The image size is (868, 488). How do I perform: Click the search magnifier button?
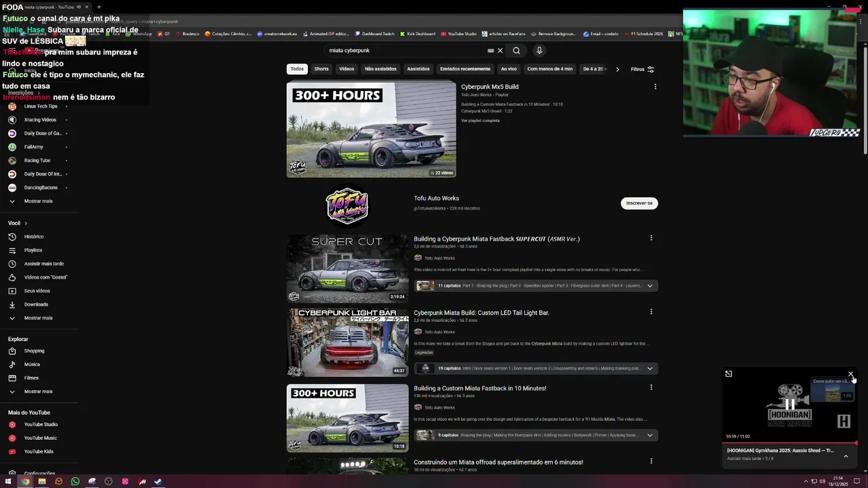click(516, 50)
